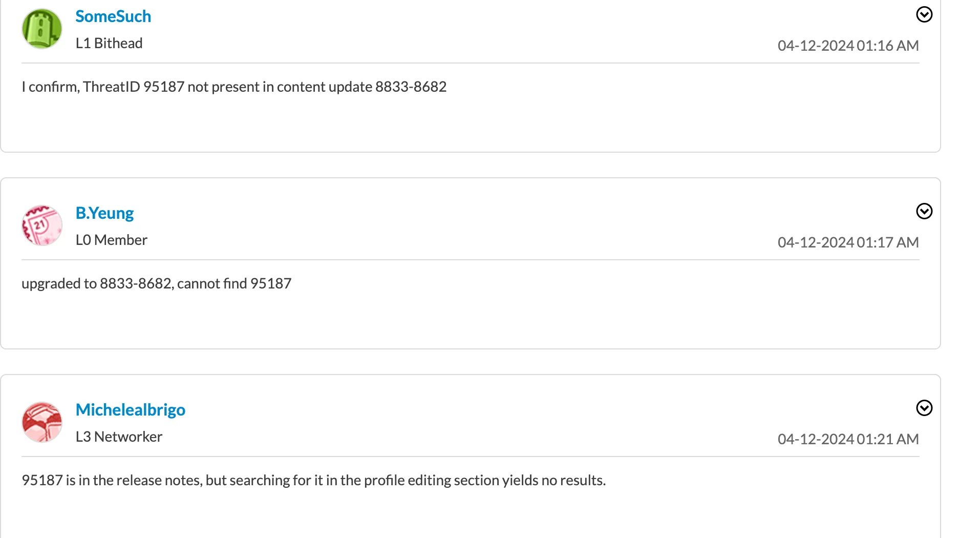This screenshot has width=980, height=538.
Task: Open SomeSuch's user profile
Action: click(x=113, y=16)
